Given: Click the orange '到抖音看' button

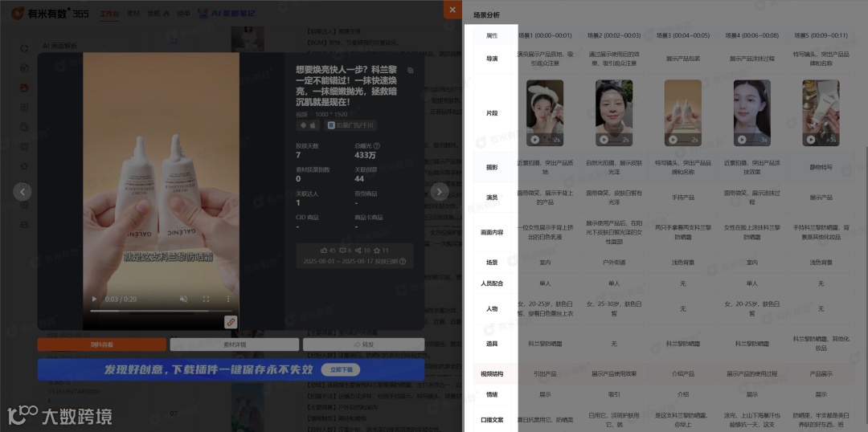Looking at the screenshot, I should (x=102, y=344).
